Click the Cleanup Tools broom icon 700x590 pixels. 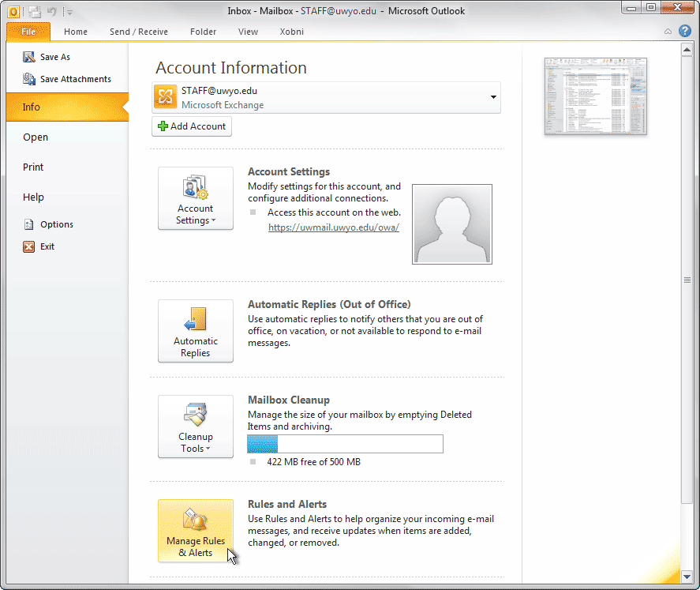click(x=196, y=414)
